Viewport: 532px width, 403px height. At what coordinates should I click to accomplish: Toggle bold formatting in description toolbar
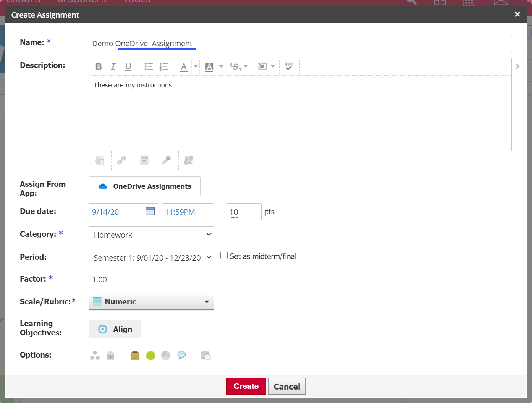99,66
